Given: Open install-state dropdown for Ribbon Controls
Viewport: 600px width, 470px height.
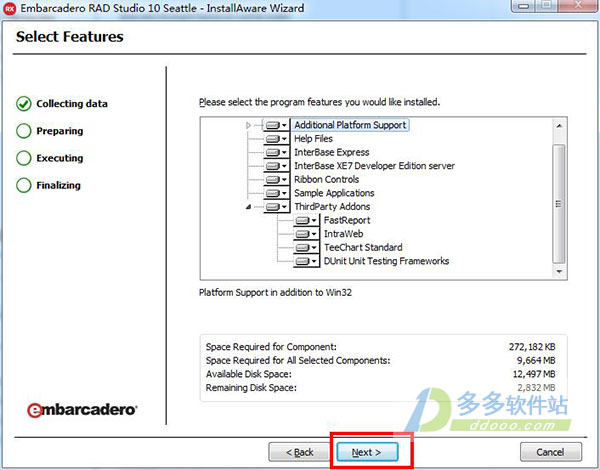Looking at the screenshot, I should (276, 180).
